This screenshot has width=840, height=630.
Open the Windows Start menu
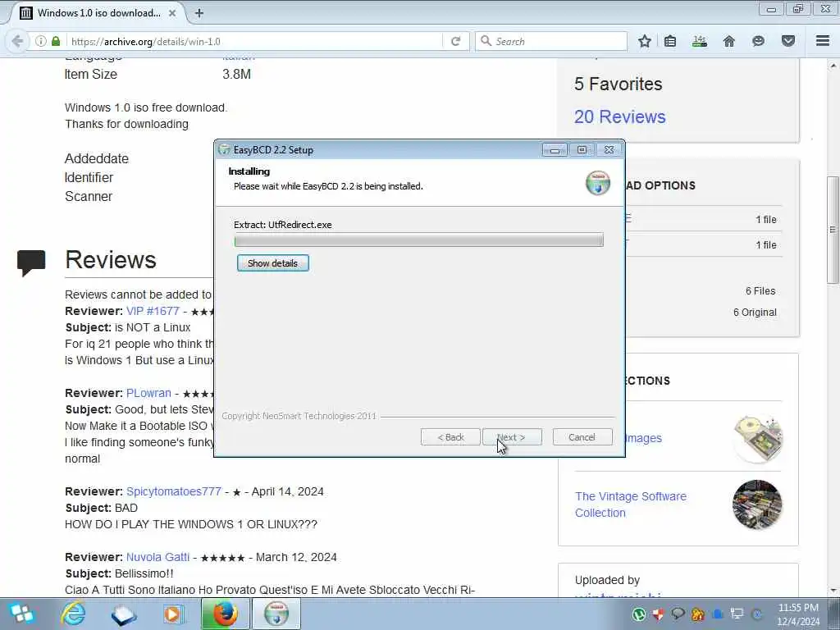tap(22, 614)
